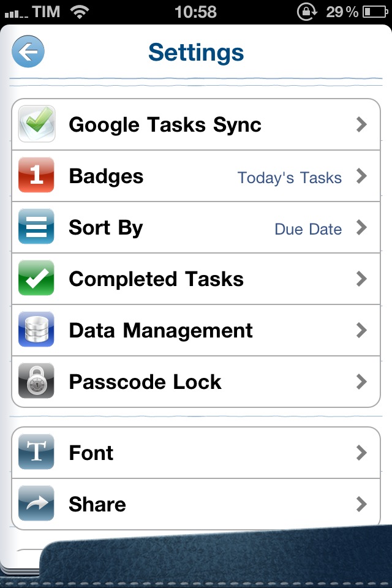The width and height of the screenshot is (392, 588).
Task: Tap the Passcode Lock padlock icon
Action: 36,380
